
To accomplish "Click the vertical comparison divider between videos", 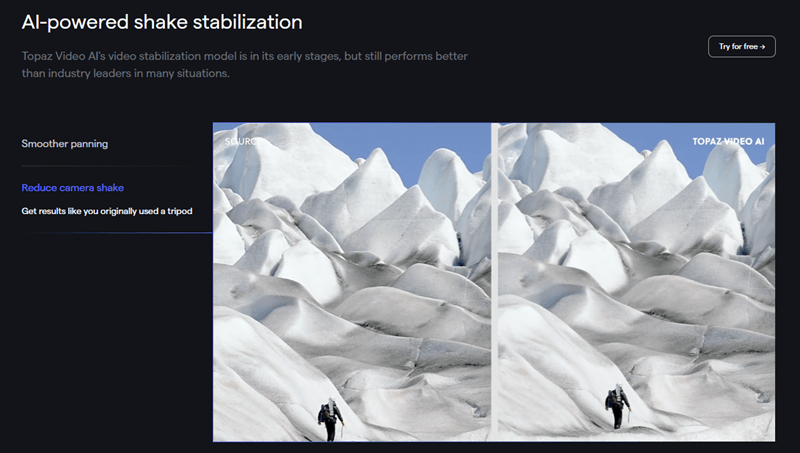I will pos(494,282).
